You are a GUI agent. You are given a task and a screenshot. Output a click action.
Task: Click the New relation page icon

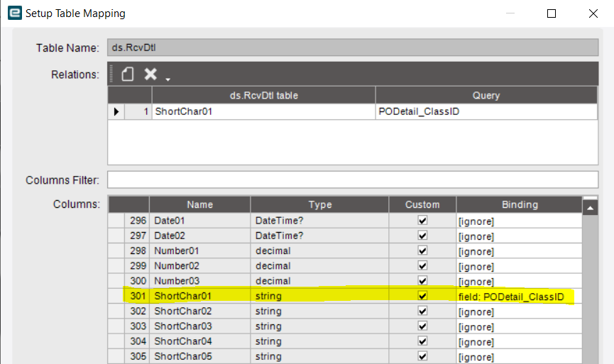[x=127, y=74]
